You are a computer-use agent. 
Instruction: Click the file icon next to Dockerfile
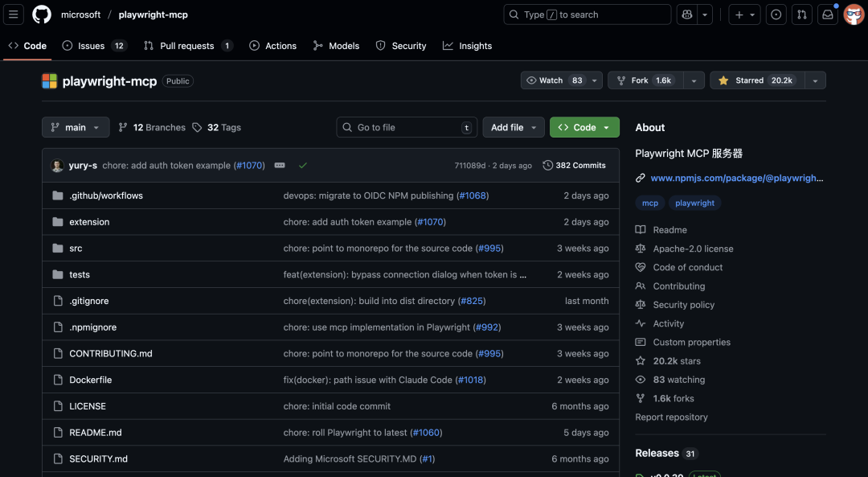click(58, 380)
